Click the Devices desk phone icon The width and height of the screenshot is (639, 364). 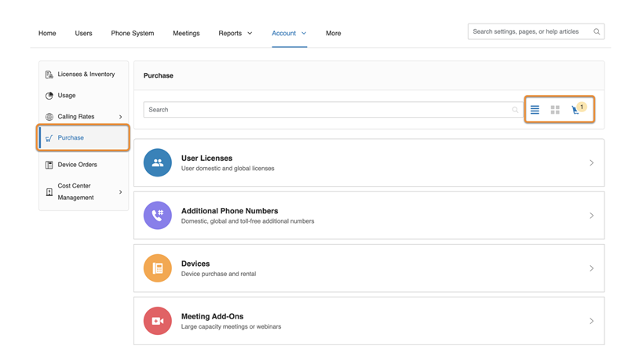tap(158, 268)
